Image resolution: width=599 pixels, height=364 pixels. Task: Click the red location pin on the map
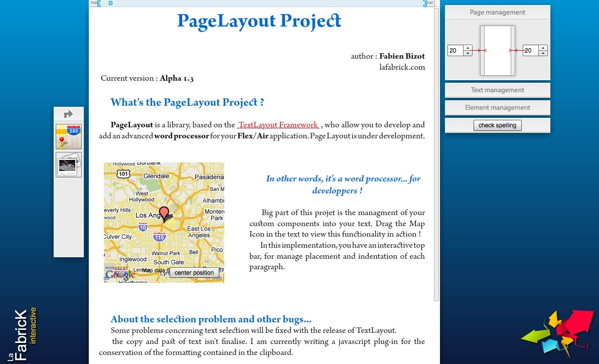point(164,214)
